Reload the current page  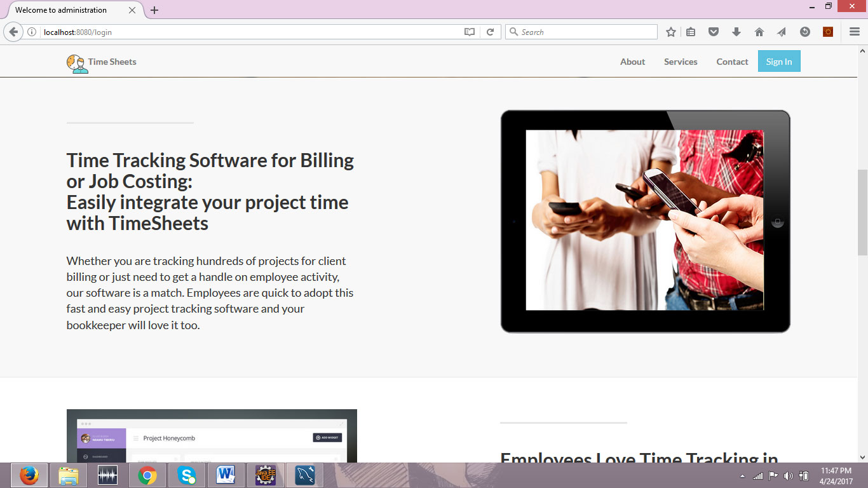[x=490, y=32]
